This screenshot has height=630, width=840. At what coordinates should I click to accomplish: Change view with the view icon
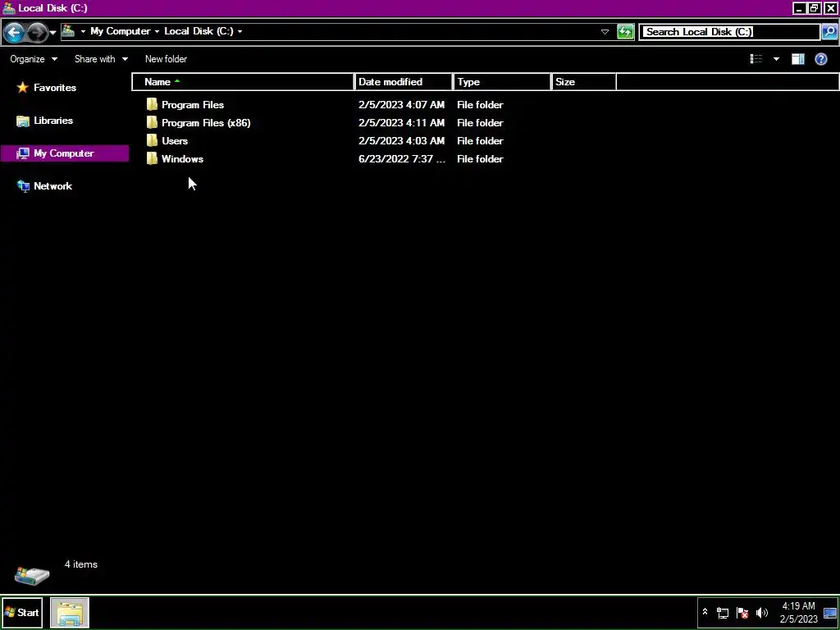click(x=756, y=59)
